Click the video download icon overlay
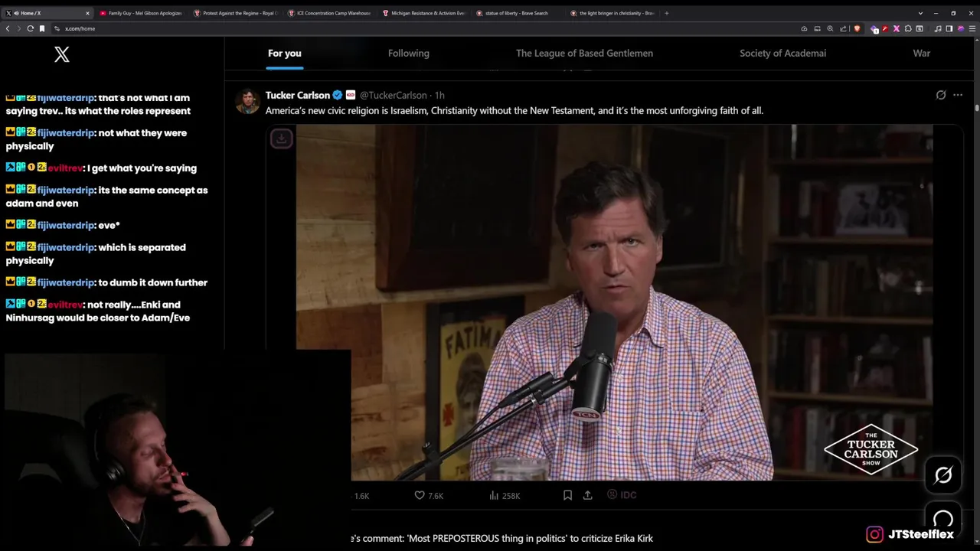 pyautogui.click(x=281, y=139)
